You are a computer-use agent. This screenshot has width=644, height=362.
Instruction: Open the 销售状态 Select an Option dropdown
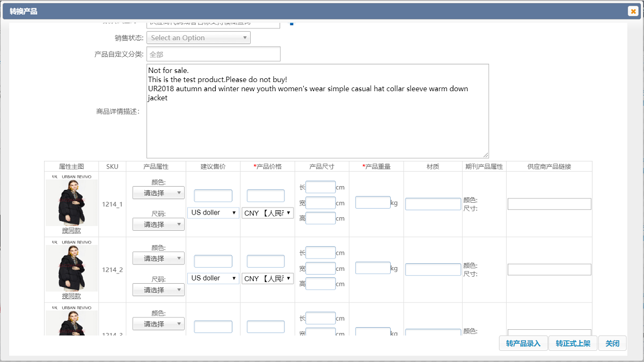[x=198, y=38]
